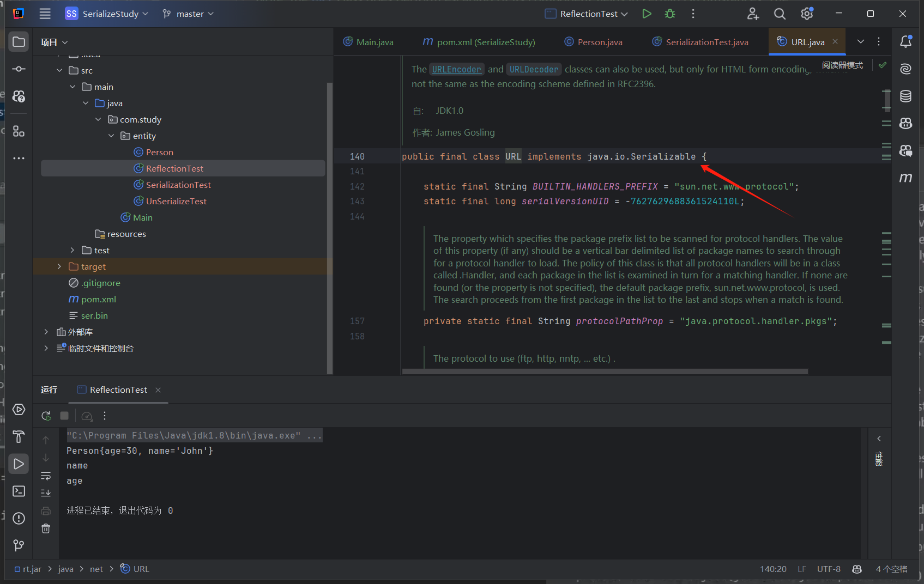Open the main hamburger menu

point(45,14)
